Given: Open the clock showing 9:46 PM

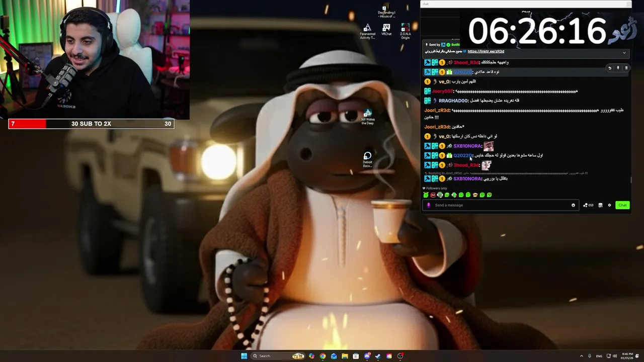Looking at the screenshot, I should click(627, 356).
